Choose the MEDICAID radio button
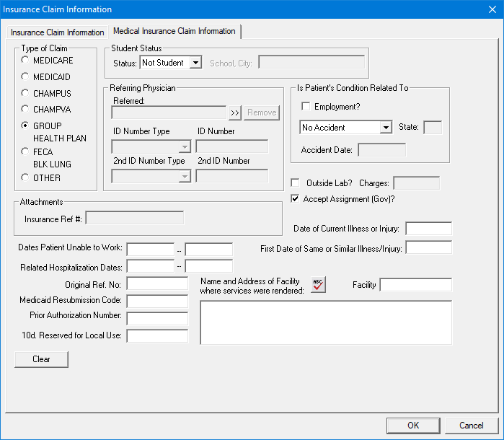The image size is (504, 440). point(26,76)
